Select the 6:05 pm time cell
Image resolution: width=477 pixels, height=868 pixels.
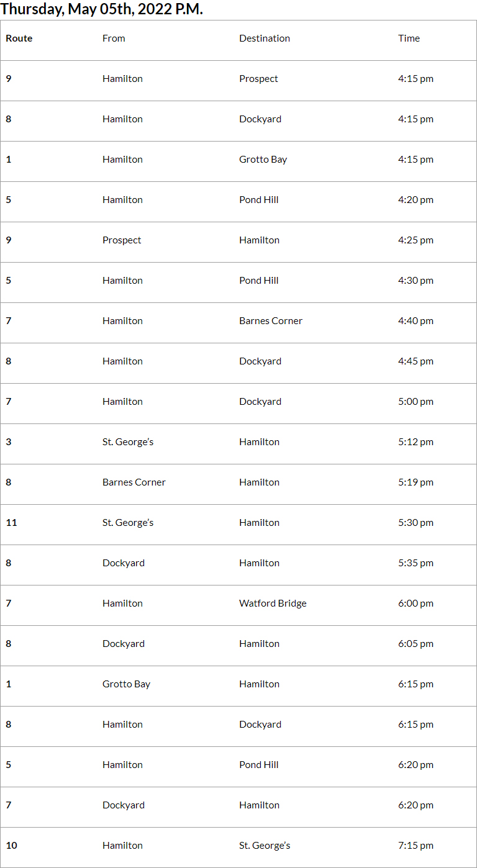tap(416, 644)
